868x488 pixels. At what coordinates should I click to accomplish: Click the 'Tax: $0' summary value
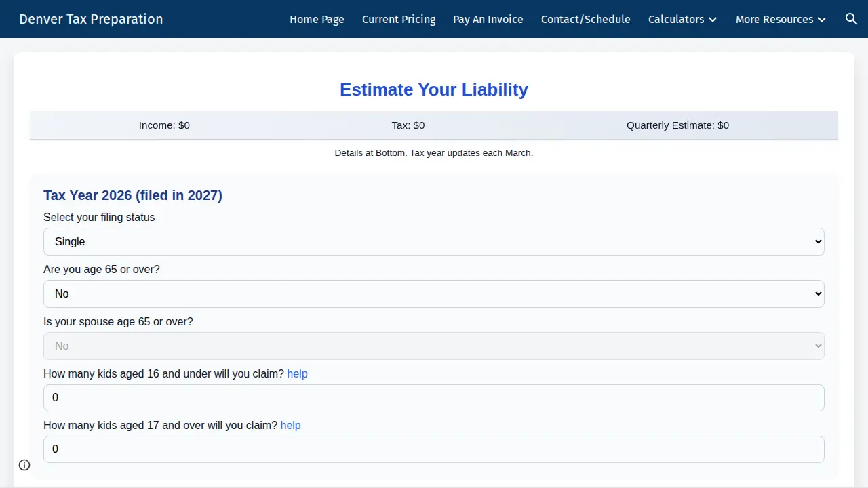408,125
